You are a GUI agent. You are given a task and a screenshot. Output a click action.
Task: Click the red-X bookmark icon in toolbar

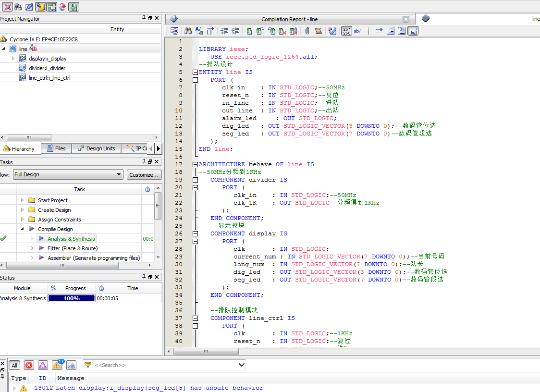(282, 31)
